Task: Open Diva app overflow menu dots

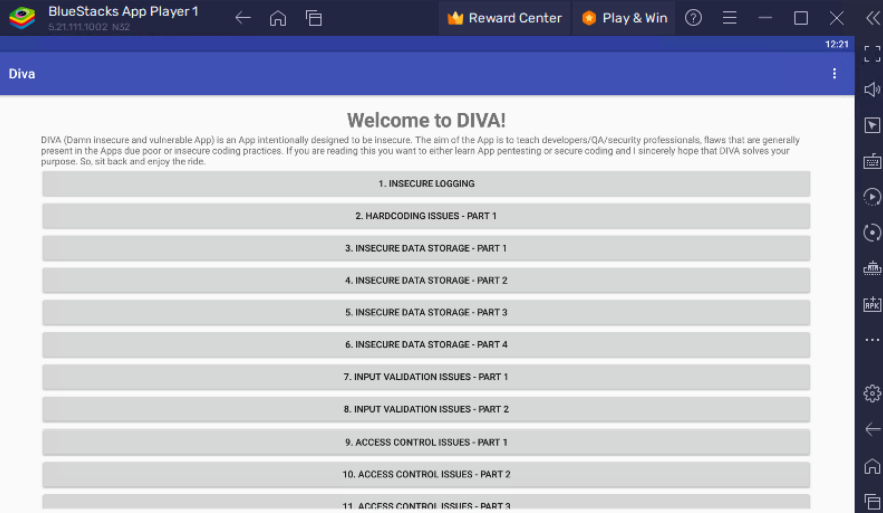Action: pyautogui.click(x=834, y=74)
